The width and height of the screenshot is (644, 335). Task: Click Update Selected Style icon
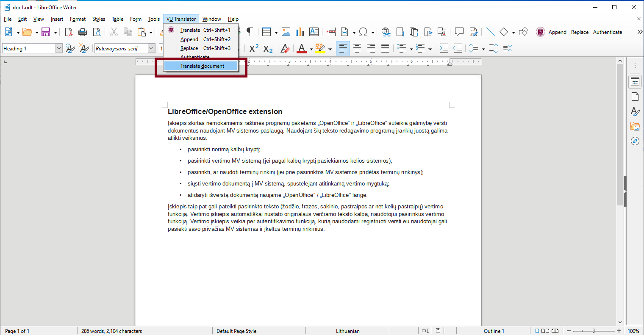[x=70, y=49]
